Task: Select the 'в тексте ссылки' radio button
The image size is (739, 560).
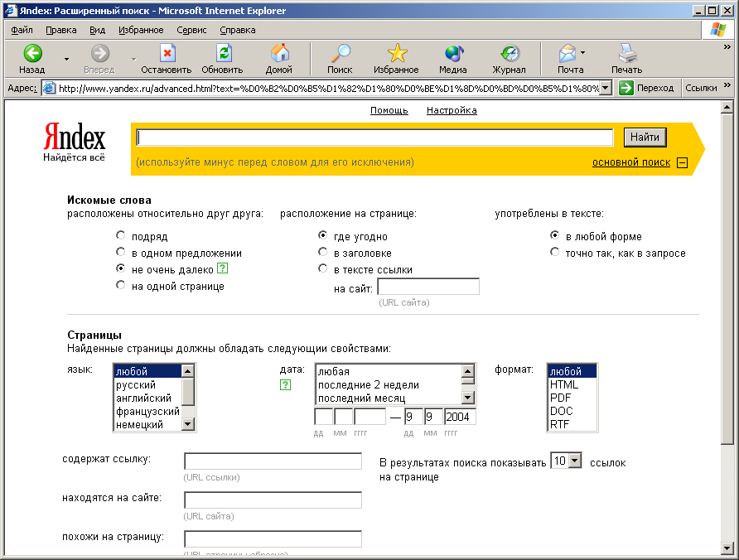Action: [323, 268]
